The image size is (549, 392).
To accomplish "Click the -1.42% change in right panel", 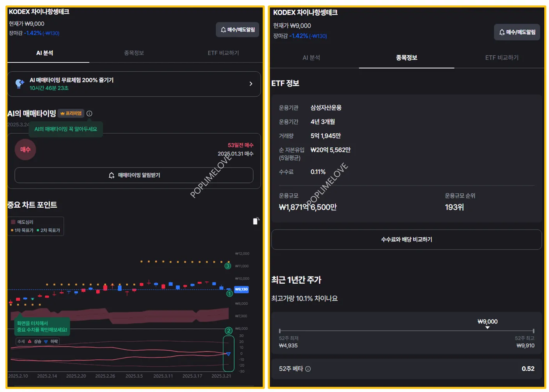I will [299, 36].
